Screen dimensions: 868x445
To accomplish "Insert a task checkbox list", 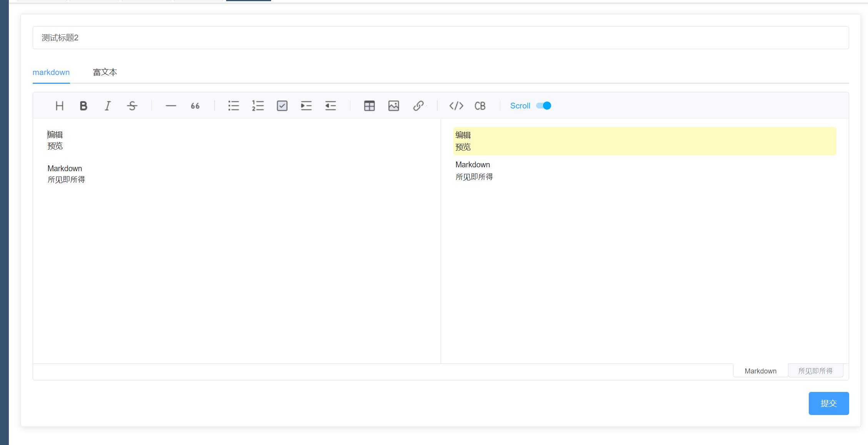I will [x=282, y=106].
